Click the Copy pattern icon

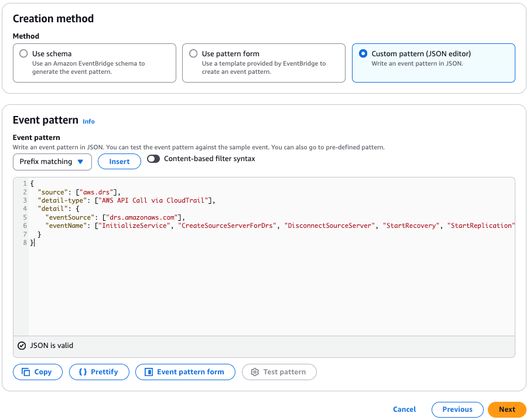click(x=26, y=372)
